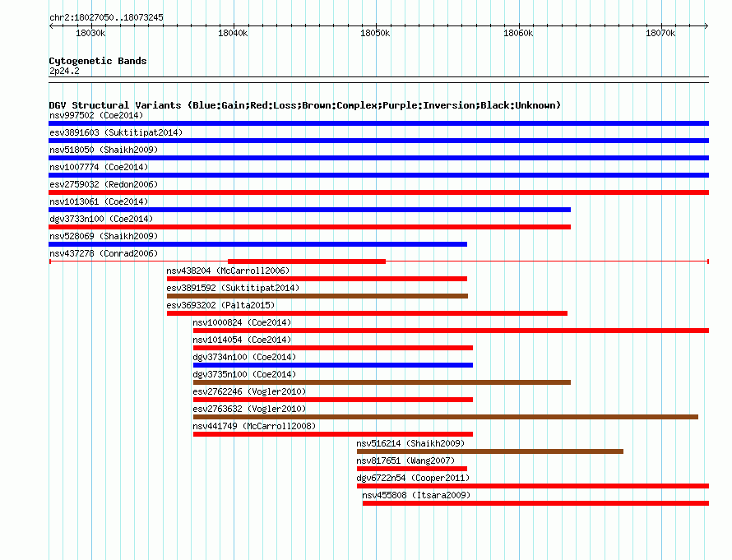Select the esv2763632 (Vogler2010) label
This screenshot has height=560, width=732.
(x=249, y=409)
